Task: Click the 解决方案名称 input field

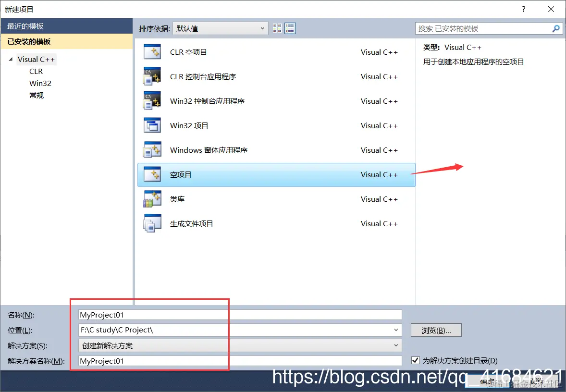Action: point(240,361)
